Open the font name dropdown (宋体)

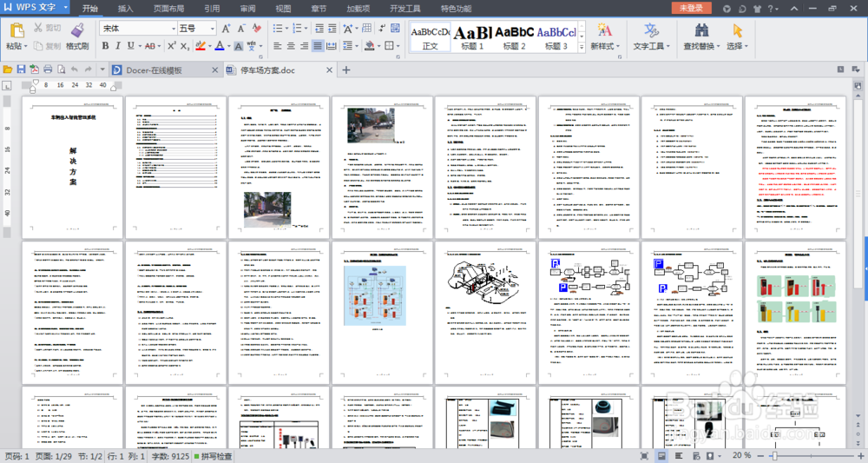[x=174, y=29]
